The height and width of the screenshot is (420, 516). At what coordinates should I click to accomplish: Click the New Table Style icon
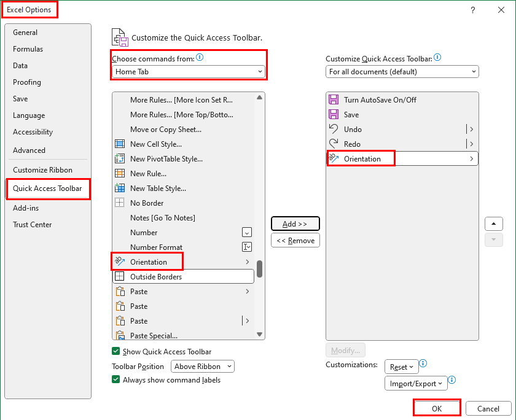tap(120, 188)
